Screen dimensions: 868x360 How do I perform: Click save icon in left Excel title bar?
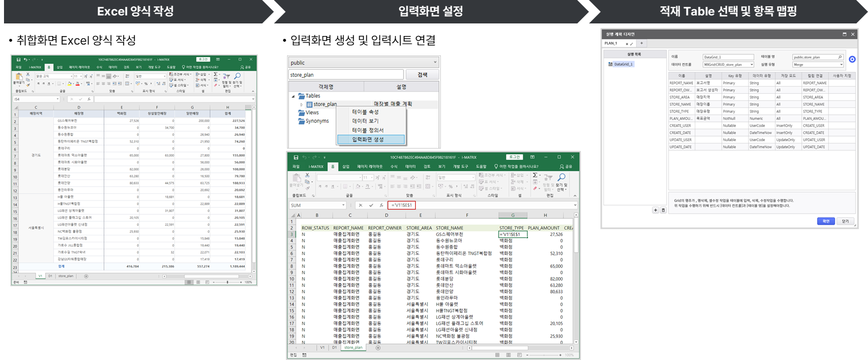click(x=18, y=59)
